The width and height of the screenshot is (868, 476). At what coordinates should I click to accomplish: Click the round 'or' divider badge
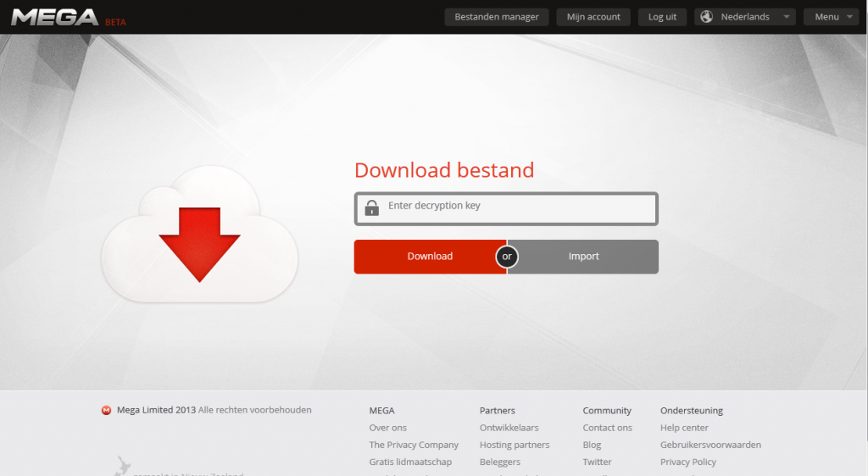click(x=507, y=257)
